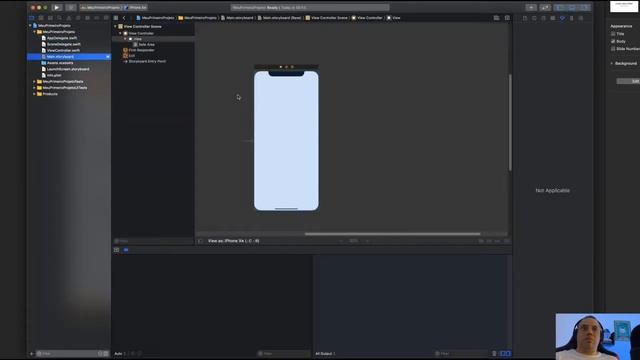The image size is (640, 360).
Task: Toggle the console split view buttons
Action: (x=505, y=353)
